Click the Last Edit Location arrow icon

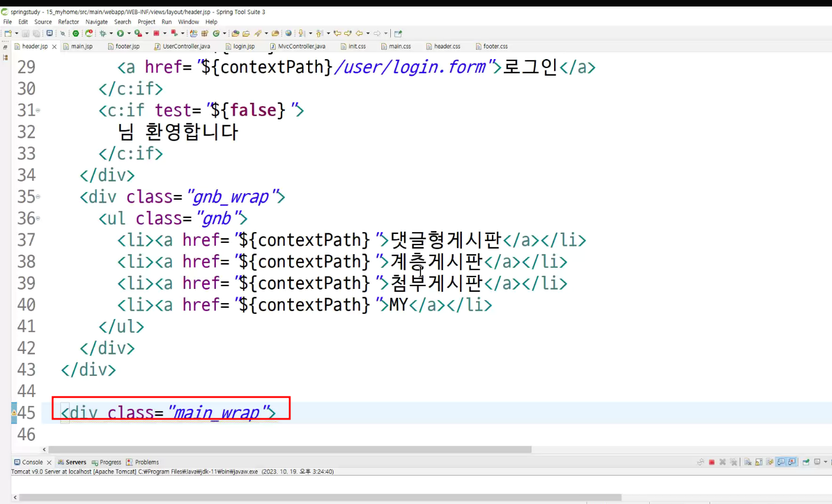point(337,33)
